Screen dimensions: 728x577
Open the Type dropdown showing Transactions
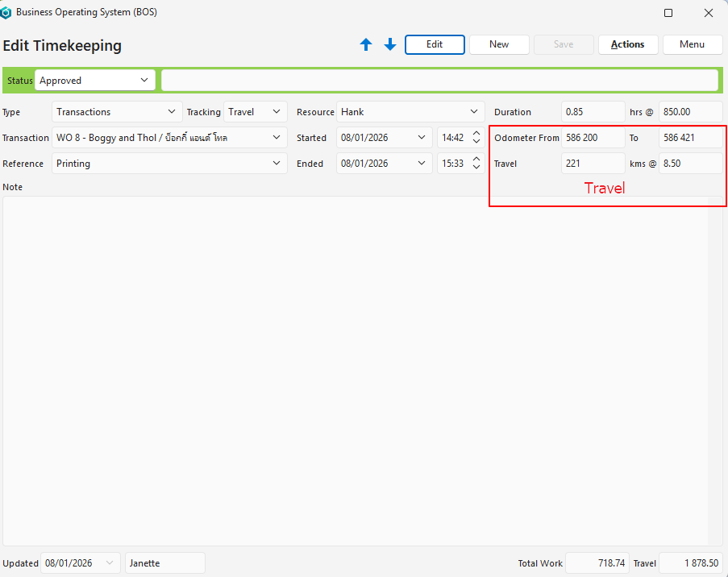[x=171, y=112]
